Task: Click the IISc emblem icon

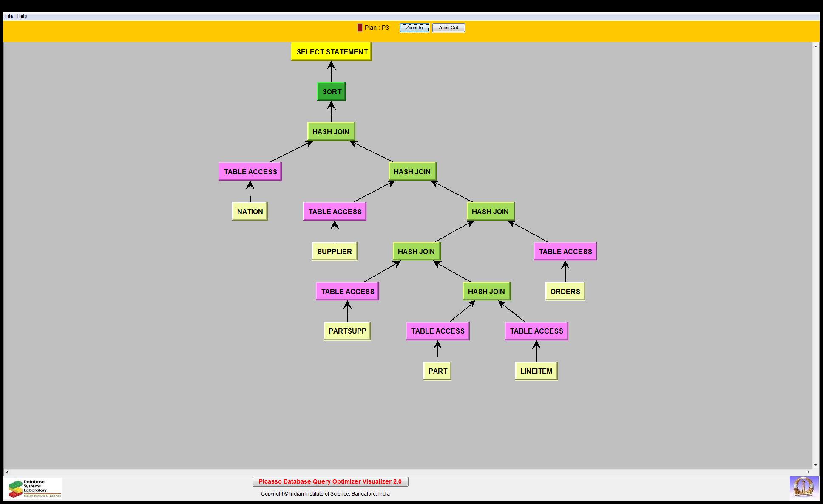Action: point(804,487)
